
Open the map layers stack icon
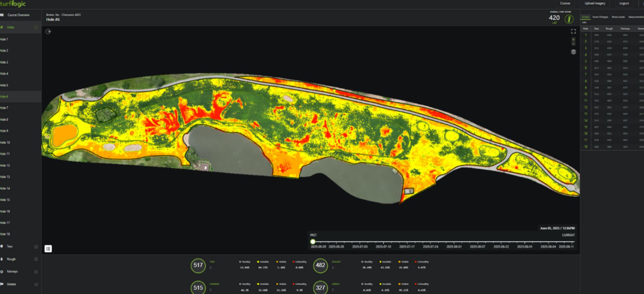pyautogui.click(x=573, y=52)
